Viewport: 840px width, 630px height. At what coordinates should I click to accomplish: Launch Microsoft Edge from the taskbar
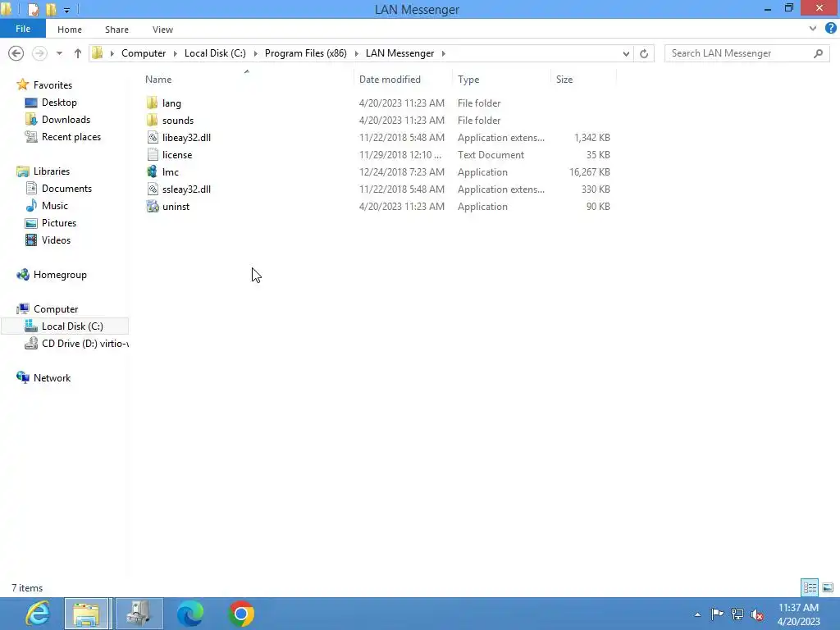[x=189, y=614]
